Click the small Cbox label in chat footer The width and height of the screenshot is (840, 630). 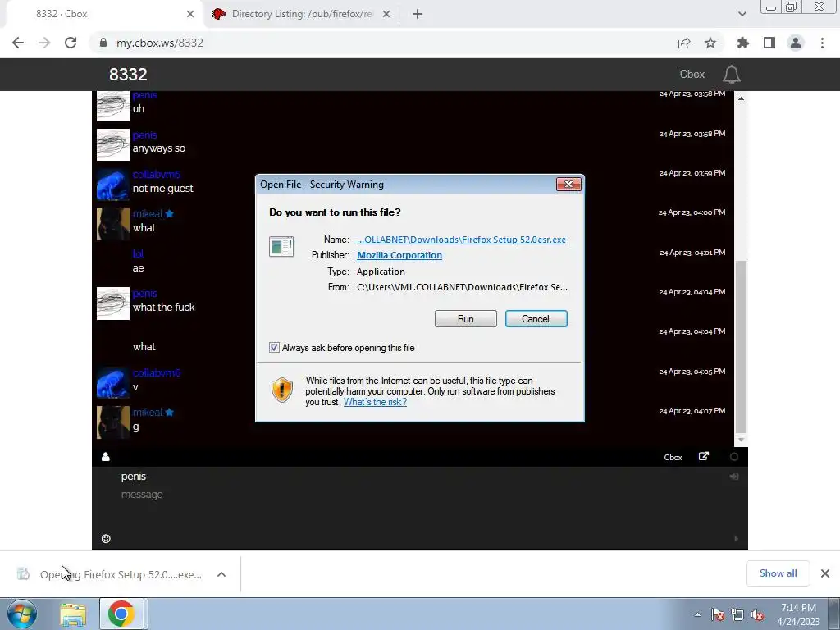pyautogui.click(x=673, y=458)
